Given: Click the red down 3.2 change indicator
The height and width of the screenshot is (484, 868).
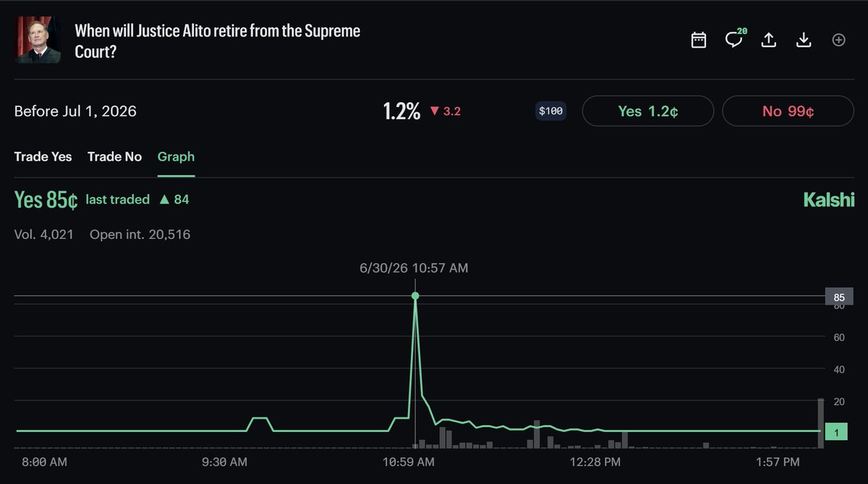Looking at the screenshot, I should (445, 111).
